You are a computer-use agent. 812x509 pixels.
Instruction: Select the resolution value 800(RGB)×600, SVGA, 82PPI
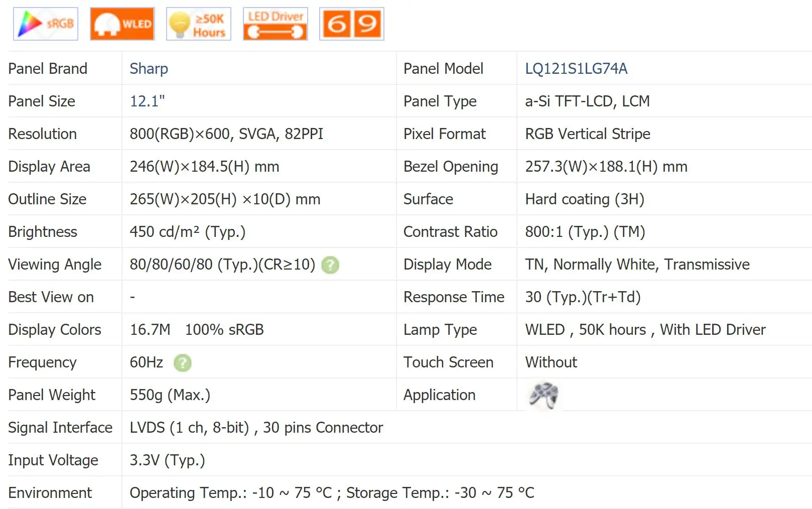pos(226,134)
